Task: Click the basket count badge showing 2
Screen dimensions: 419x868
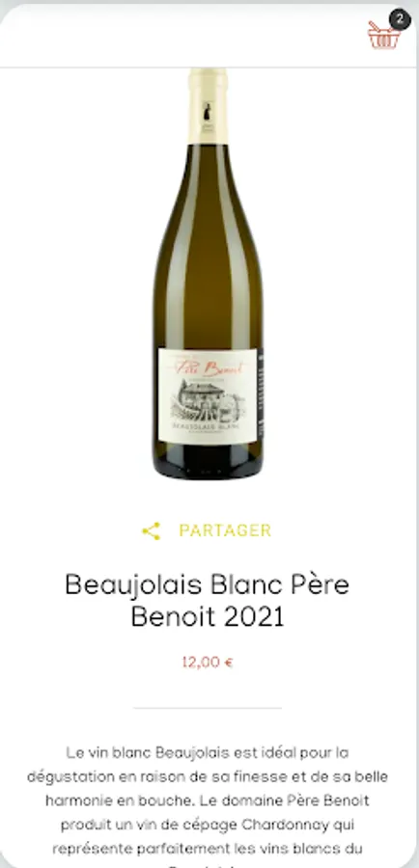Action: [x=400, y=19]
